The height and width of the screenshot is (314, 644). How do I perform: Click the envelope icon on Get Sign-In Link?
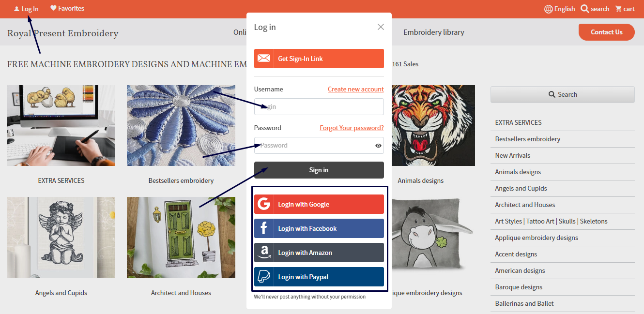click(x=264, y=59)
